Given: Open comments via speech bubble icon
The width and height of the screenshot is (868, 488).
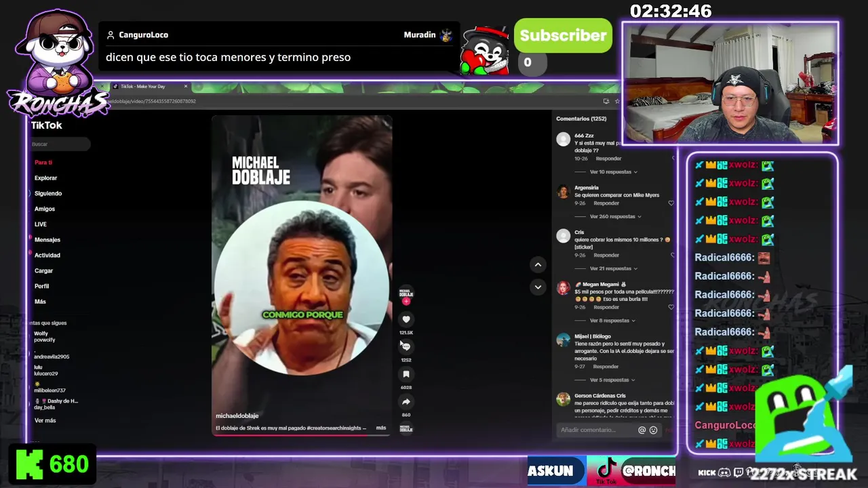Looking at the screenshot, I should click(406, 346).
